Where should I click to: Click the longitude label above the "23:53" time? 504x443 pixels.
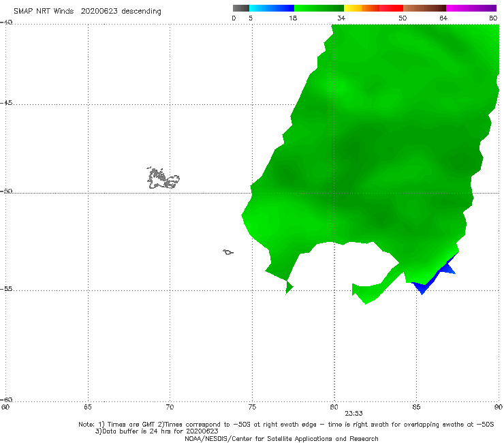[x=334, y=407]
